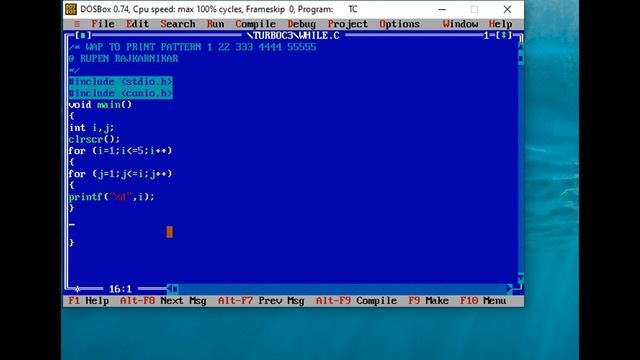Click the horizontal scrollbar right arrow
This screenshot has height=360, width=640.
[509, 289]
